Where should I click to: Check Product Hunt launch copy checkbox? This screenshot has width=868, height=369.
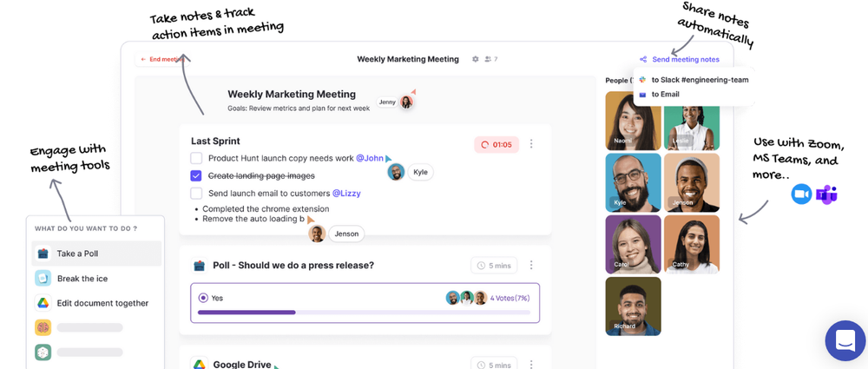pos(196,159)
